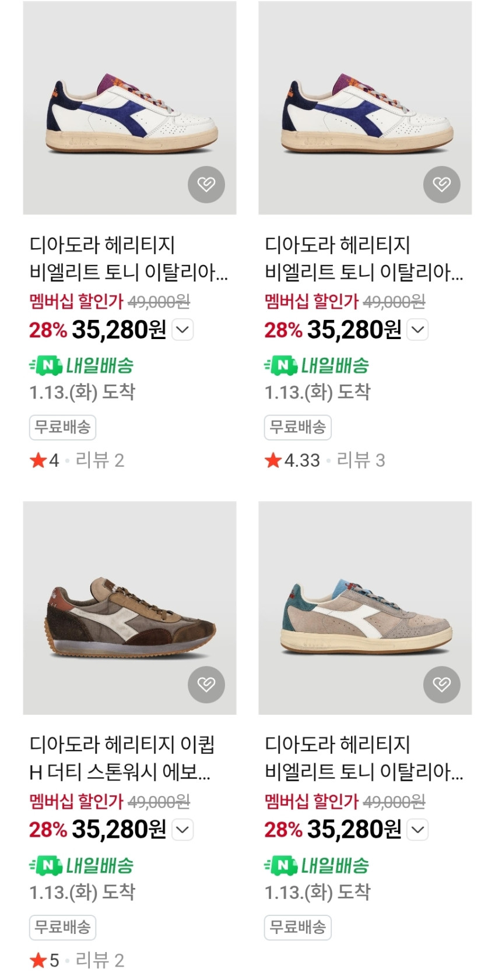Expand the price dropdown for the Equipe H sneaker
The height and width of the screenshot is (980, 495).
pos(183,829)
